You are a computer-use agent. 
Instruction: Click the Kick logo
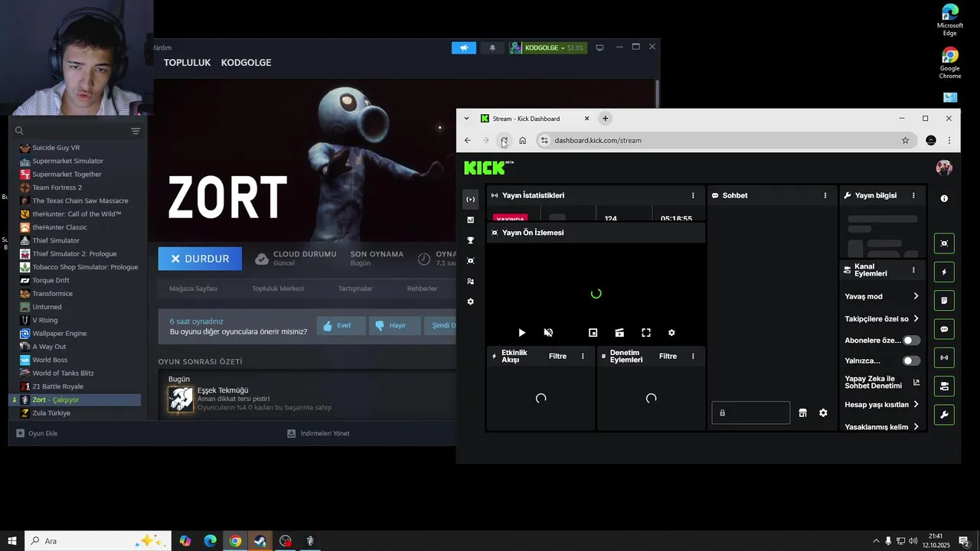(x=488, y=168)
